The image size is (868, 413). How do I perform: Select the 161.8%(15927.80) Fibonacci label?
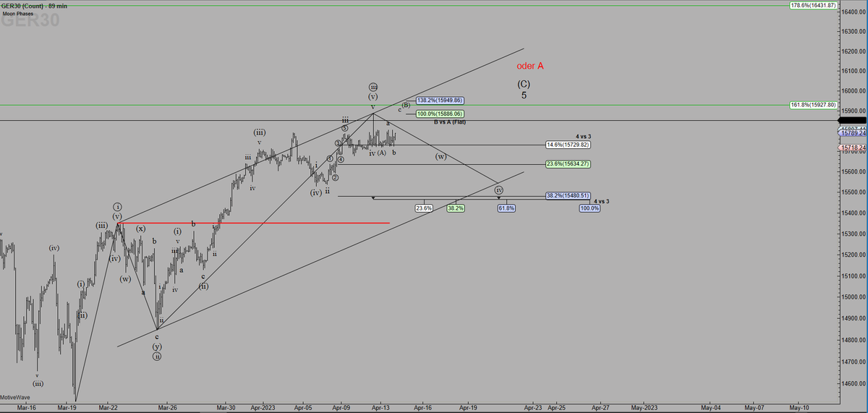814,105
